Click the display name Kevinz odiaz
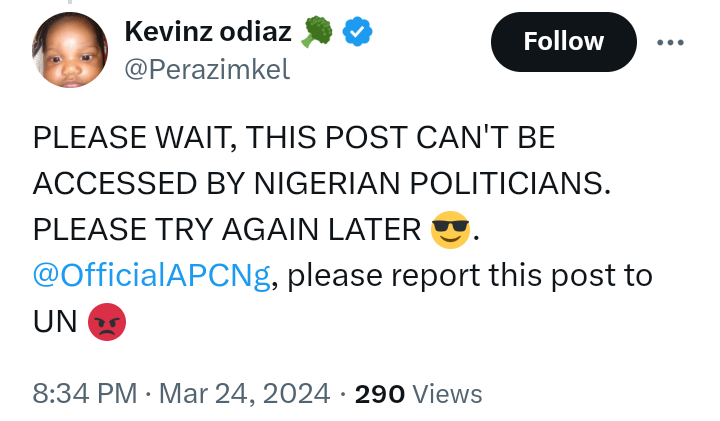 coord(208,32)
